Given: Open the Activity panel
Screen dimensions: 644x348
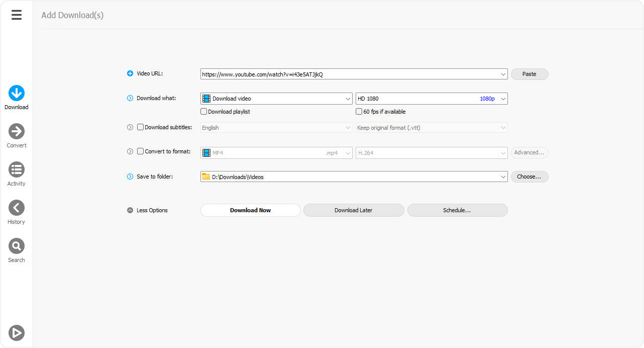Looking at the screenshot, I should pyautogui.click(x=17, y=173).
